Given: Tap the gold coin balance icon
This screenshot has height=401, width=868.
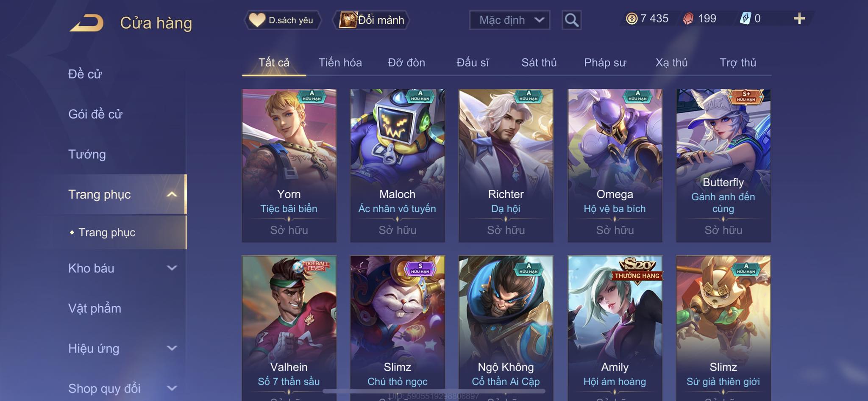Looking at the screenshot, I should (632, 19).
